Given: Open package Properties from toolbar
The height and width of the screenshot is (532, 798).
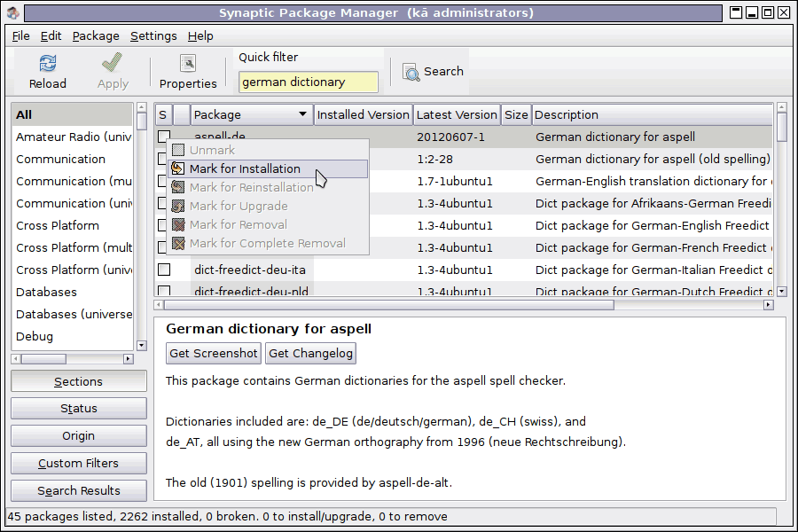Looking at the screenshot, I should click(x=188, y=72).
